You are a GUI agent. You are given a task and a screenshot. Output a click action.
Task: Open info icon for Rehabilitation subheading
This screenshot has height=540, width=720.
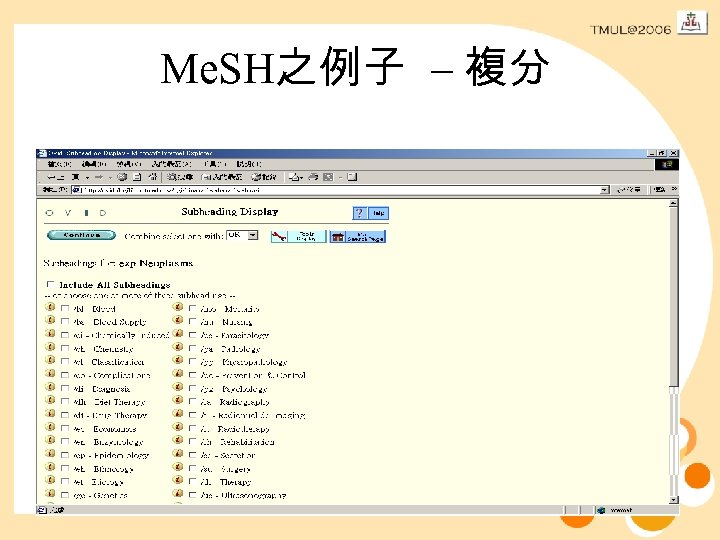pyautogui.click(x=178, y=440)
